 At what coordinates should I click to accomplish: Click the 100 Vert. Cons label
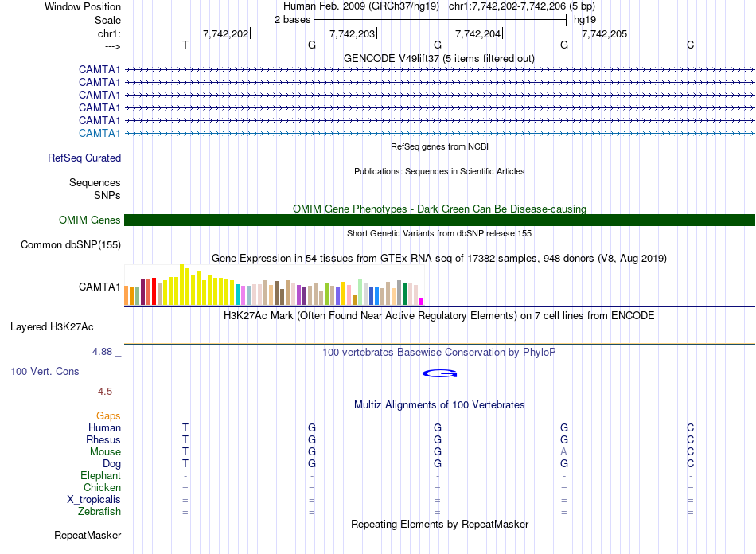[45, 371]
